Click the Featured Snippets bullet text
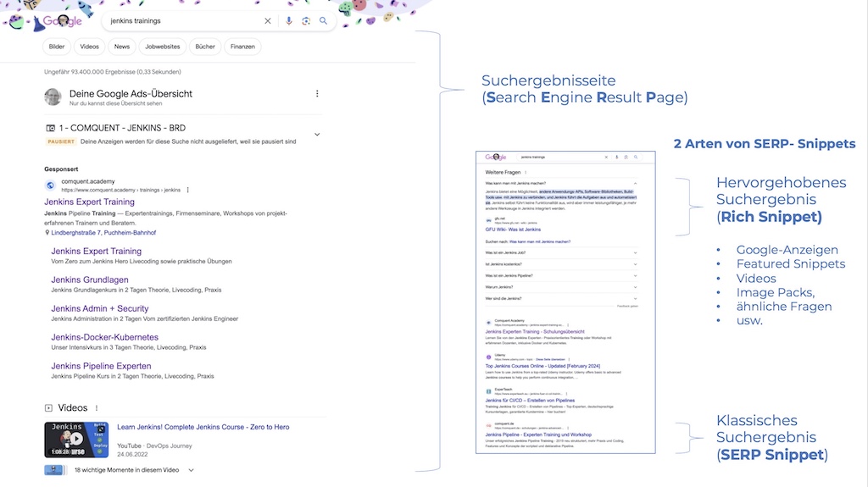 coord(791,264)
